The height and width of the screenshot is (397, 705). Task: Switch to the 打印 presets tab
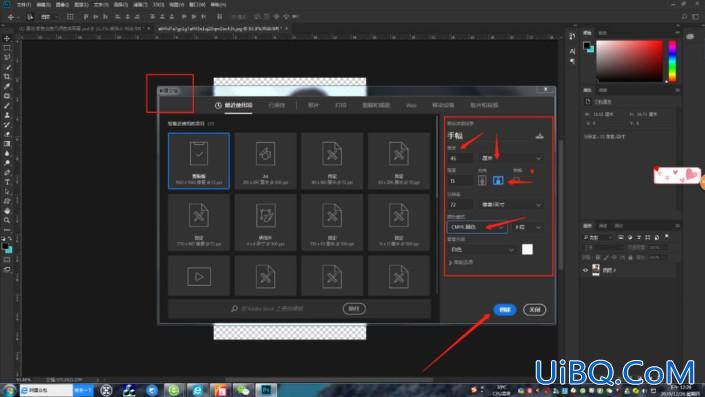[341, 105]
